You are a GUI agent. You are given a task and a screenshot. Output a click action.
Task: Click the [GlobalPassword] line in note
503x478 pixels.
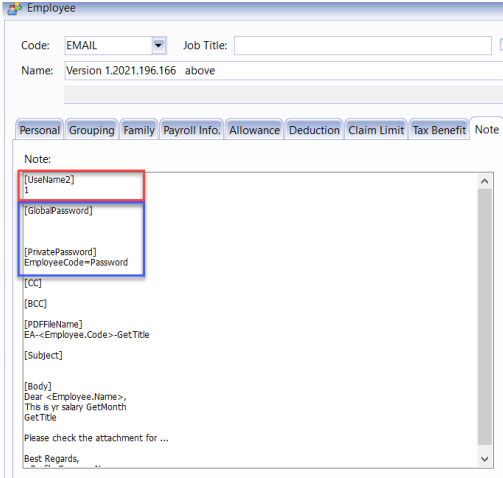(x=58, y=211)
